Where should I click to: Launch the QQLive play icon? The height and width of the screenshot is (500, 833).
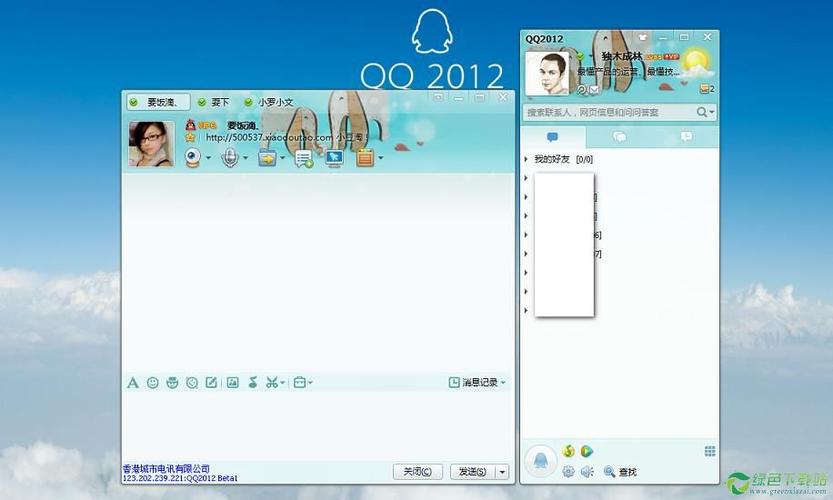(x=586, y=452)
